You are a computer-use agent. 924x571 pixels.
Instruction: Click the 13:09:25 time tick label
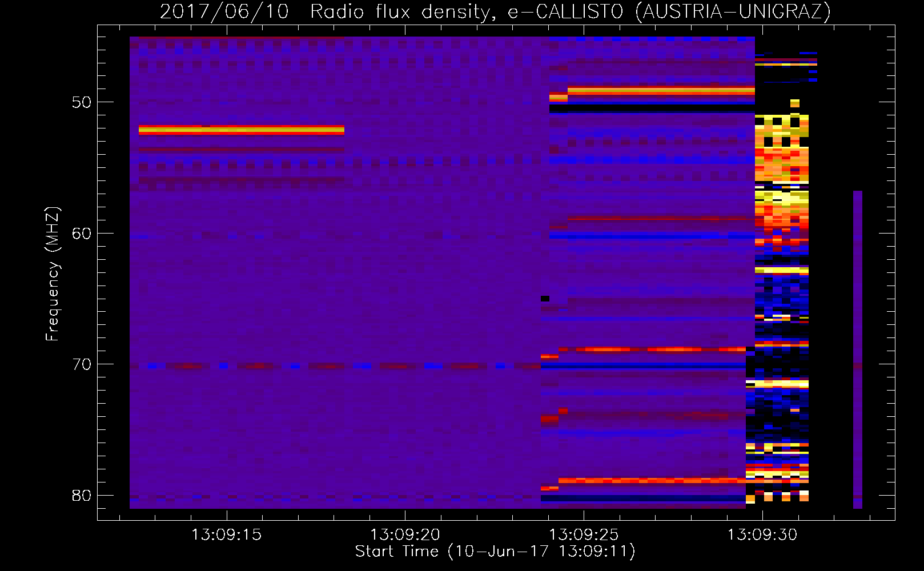coord(584,535)
